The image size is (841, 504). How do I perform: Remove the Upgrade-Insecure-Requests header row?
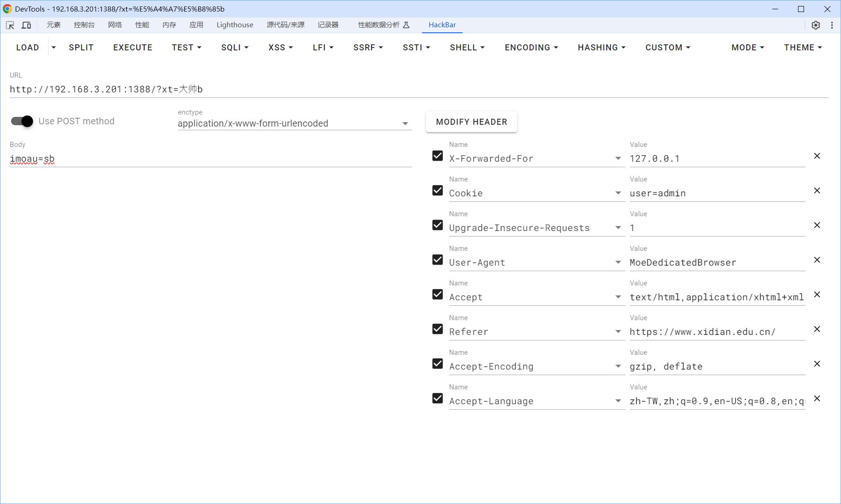pos(817,225)
